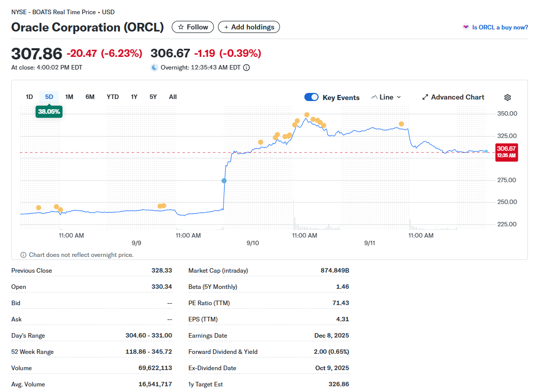Select the 6M range tab

(x=90, y=97)
